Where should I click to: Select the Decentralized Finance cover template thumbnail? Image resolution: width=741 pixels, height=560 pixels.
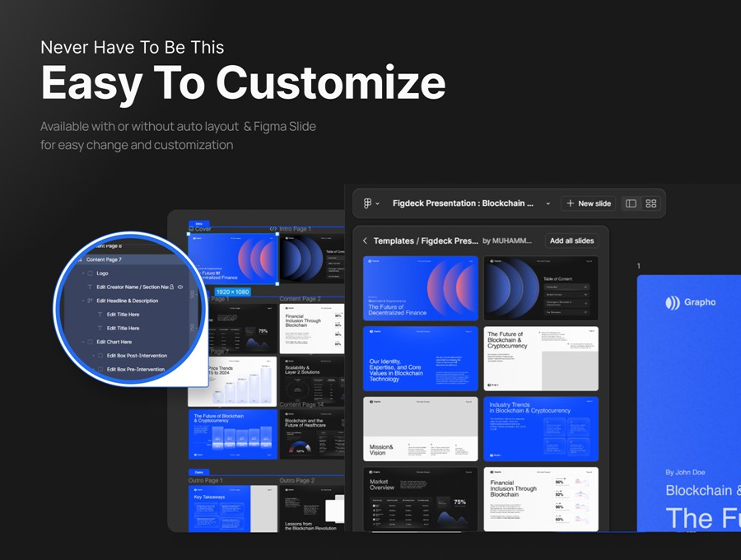[420, 288]
